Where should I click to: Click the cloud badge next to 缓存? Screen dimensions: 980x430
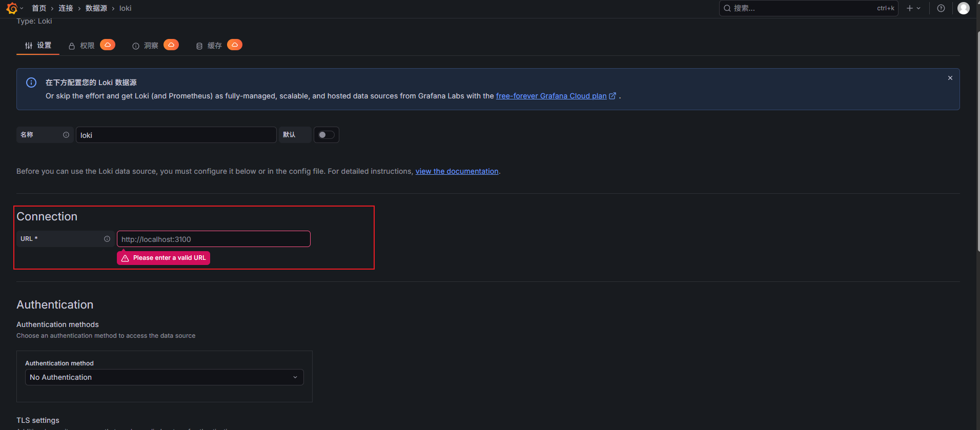pyautogui.click(x=235, y=45)
